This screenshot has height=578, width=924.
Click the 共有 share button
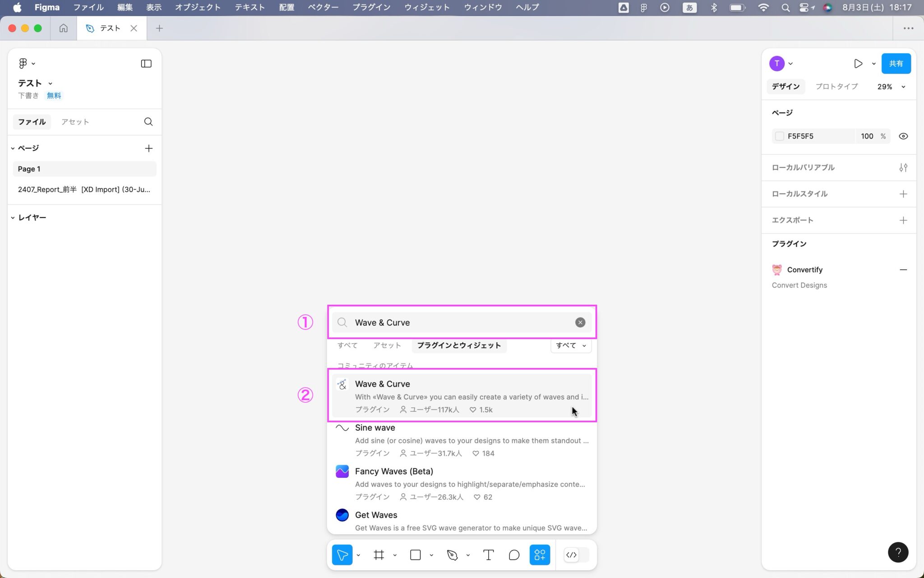tap(896, 64)
